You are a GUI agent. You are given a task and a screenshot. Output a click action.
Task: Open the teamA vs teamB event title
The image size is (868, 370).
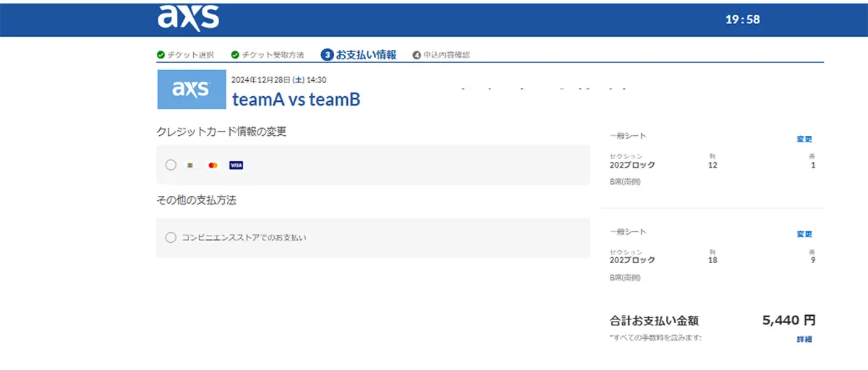click(296, 99)
